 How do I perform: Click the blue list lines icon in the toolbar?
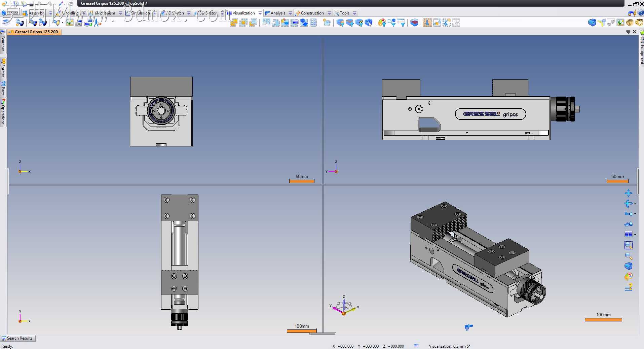coord(313,23)
